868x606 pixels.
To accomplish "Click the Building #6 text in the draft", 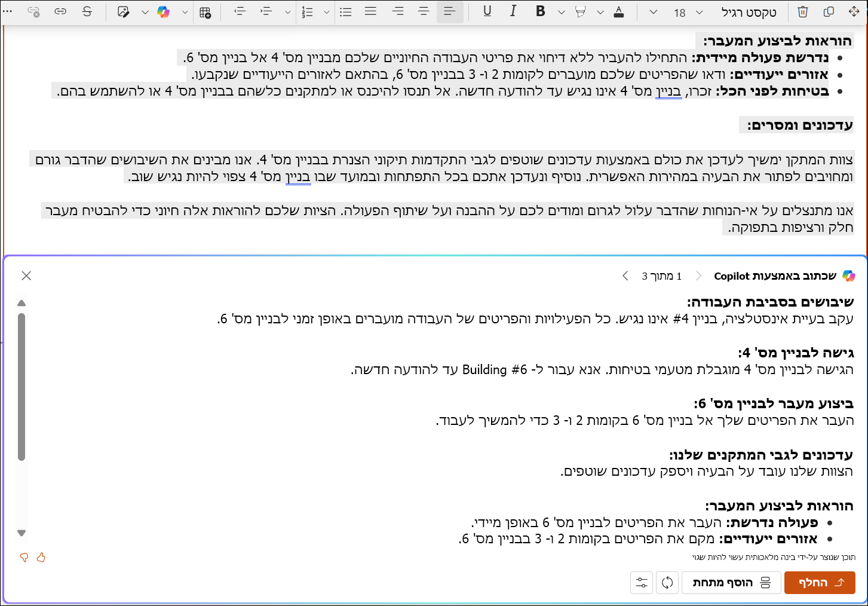I will tap(495, 369).
